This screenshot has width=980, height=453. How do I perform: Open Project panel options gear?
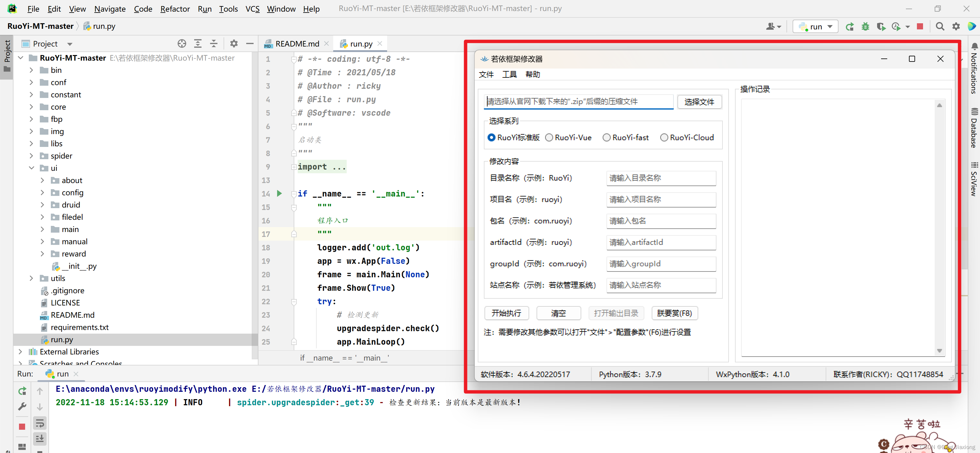pos(234,44)
